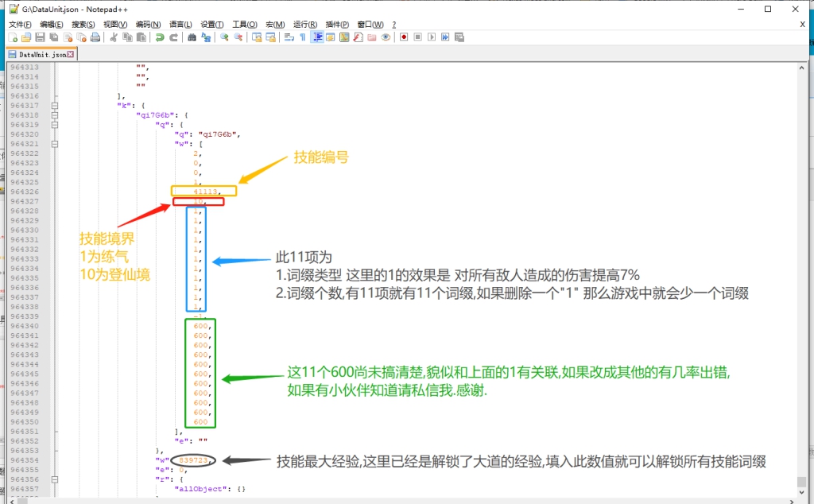This screenshot has height=504, width=814.
Task: Open the 编辑(E) menu
Action: [x=52, y=25]
